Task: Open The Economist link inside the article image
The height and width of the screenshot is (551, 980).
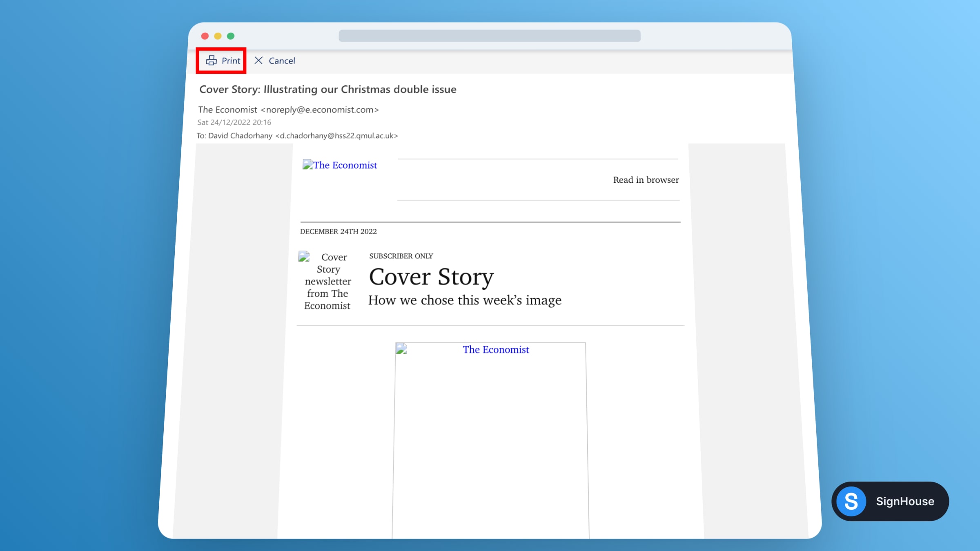Action: [495, 349]
